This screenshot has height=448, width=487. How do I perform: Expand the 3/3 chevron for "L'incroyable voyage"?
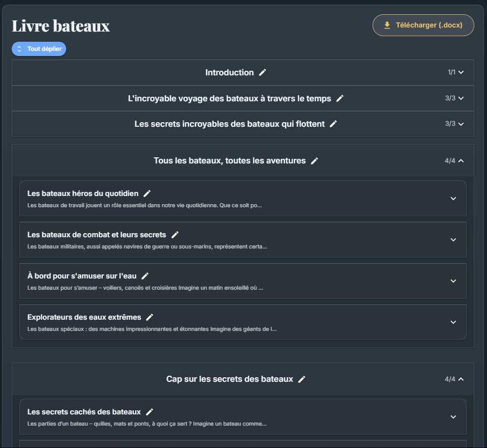pyautogui.click(x=461, y=98)
